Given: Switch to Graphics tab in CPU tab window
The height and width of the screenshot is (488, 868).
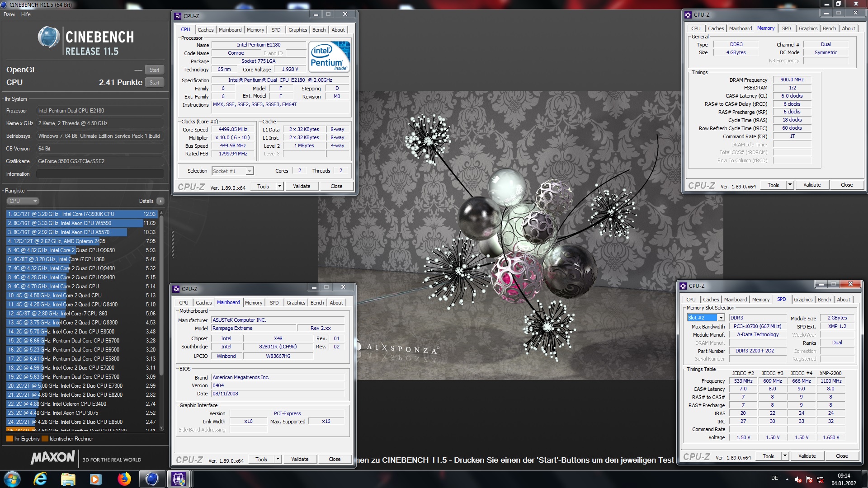Looking at the screenshot, I should (297, 30).
